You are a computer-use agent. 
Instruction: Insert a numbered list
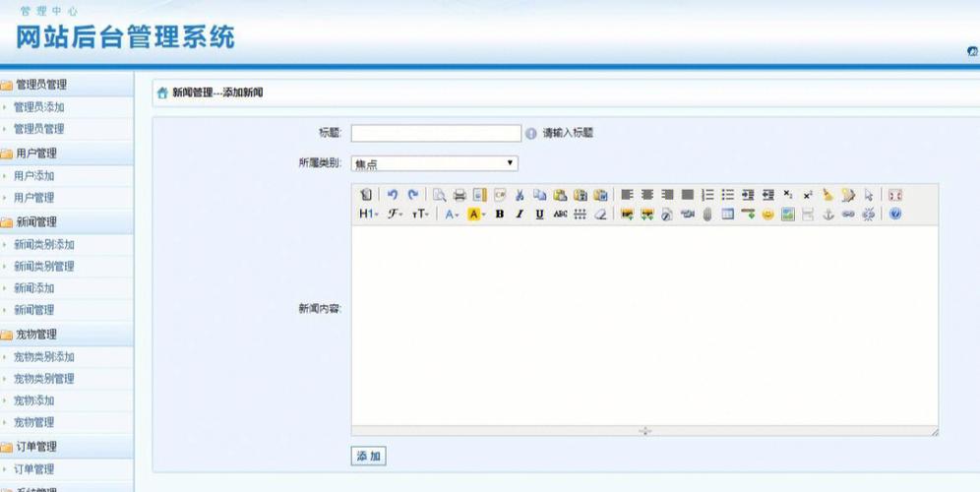coord(707,195)
